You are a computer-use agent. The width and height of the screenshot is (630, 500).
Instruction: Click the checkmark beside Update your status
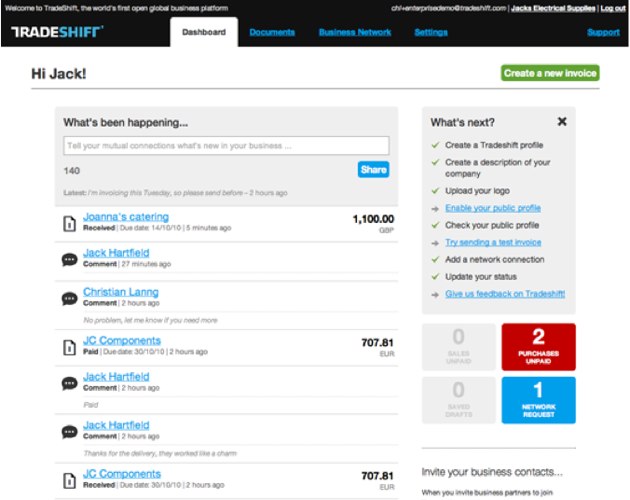pos(435,277)
